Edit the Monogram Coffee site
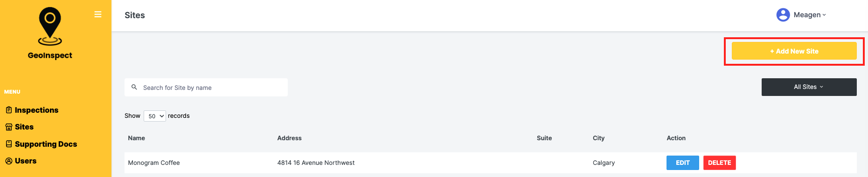Viewport: 868px width, 177px height. click(682, 163)
